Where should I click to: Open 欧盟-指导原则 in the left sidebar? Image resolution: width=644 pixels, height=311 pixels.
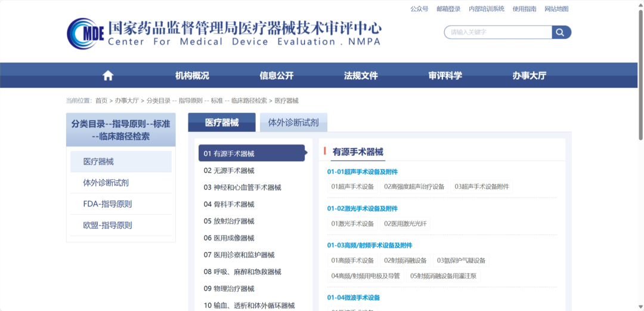(x=107, y=226)
